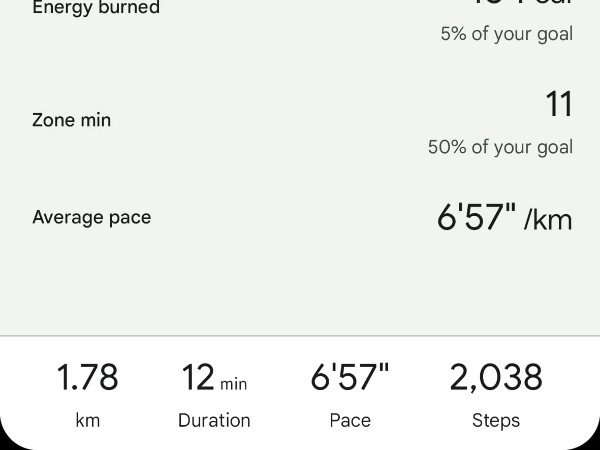The image size is (600, 450).
Task: Tap the divider line above the summary bar
Action: (300, 336)
